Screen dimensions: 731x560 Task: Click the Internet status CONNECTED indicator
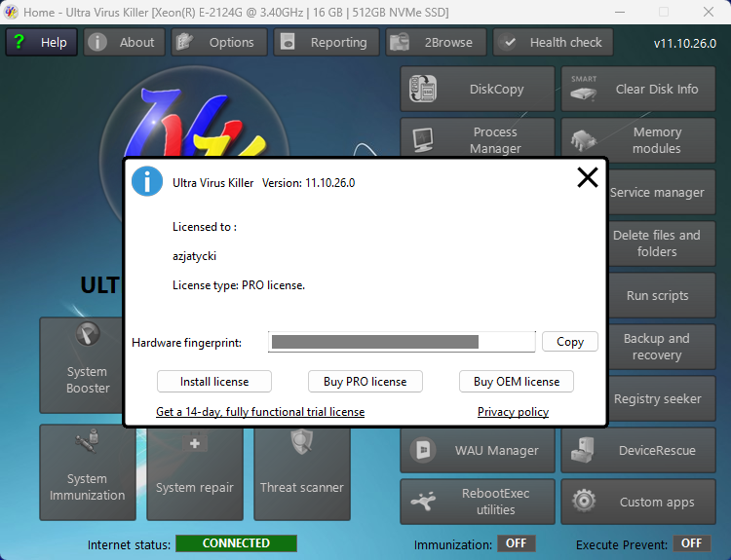[x=237, y=543]
